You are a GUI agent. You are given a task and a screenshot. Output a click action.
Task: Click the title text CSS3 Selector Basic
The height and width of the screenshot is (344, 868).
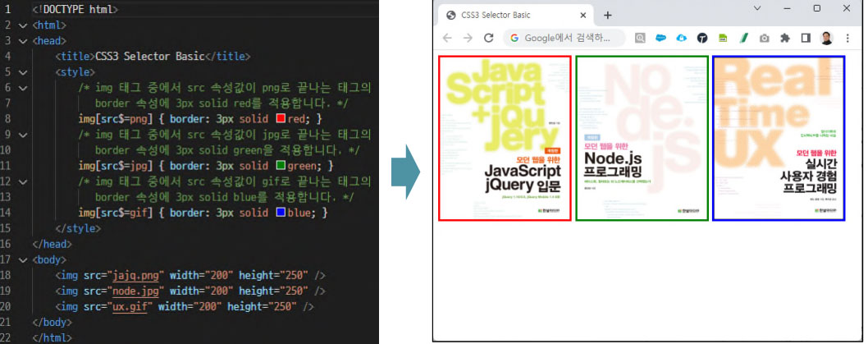coord(149,56)
